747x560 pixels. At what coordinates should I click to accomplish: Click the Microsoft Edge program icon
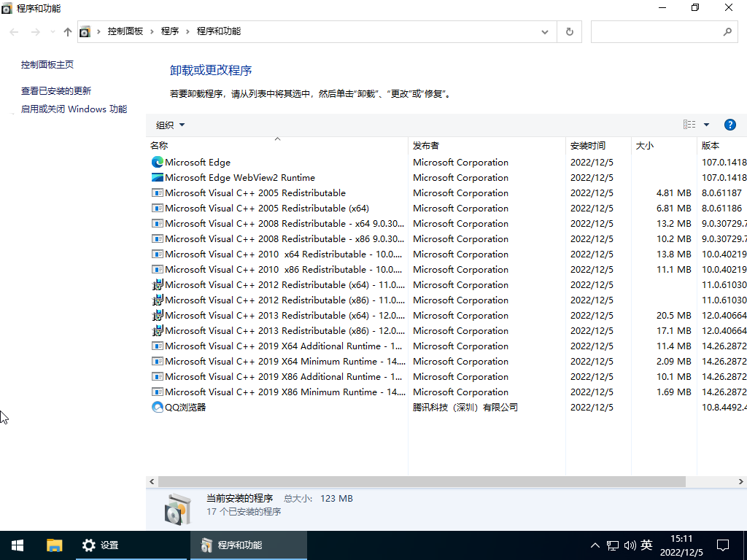(x=158, y=163)
